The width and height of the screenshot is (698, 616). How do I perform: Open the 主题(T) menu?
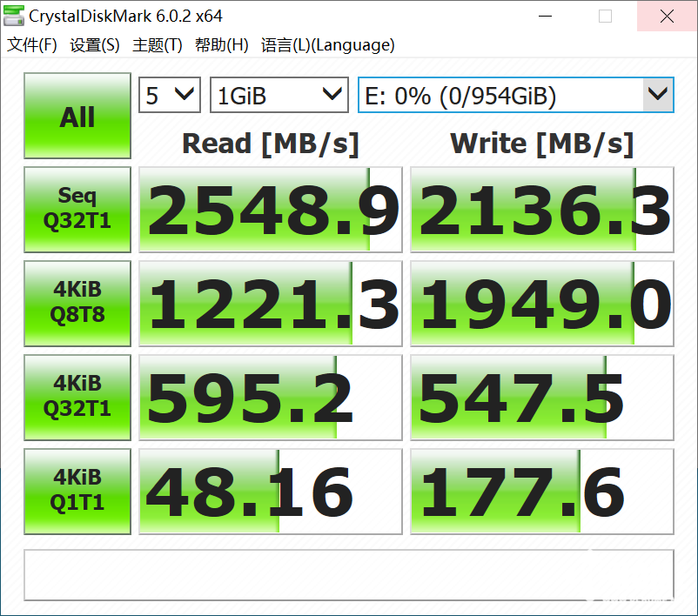pyautogui.click(x=158, y=45)
